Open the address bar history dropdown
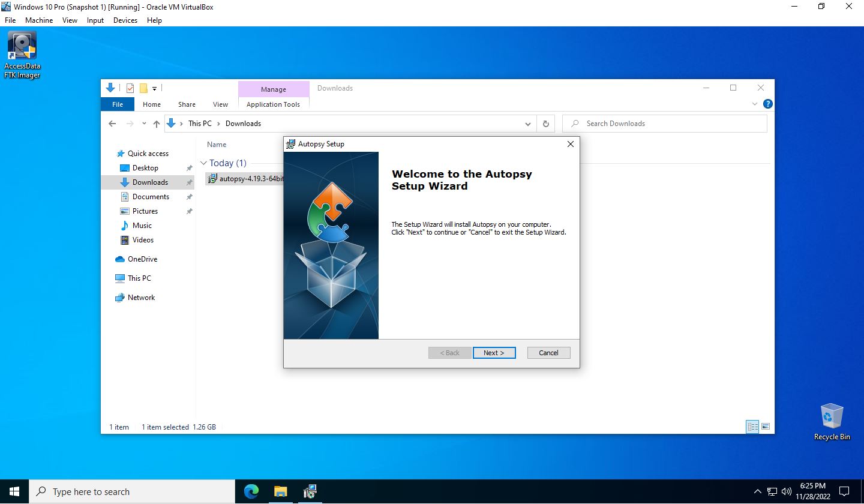This screenshot has width=864, height=504. [x=528, y=124]
